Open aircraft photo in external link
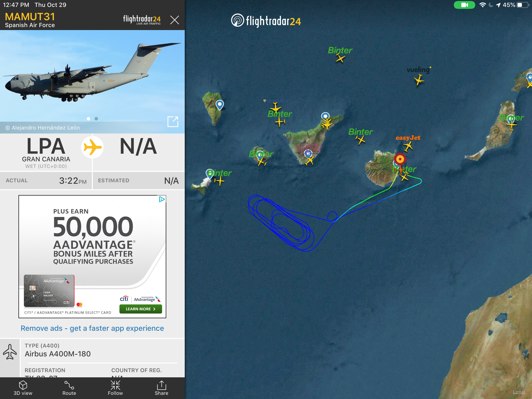This screenshot has width=532, height=399. pos(173,121)
